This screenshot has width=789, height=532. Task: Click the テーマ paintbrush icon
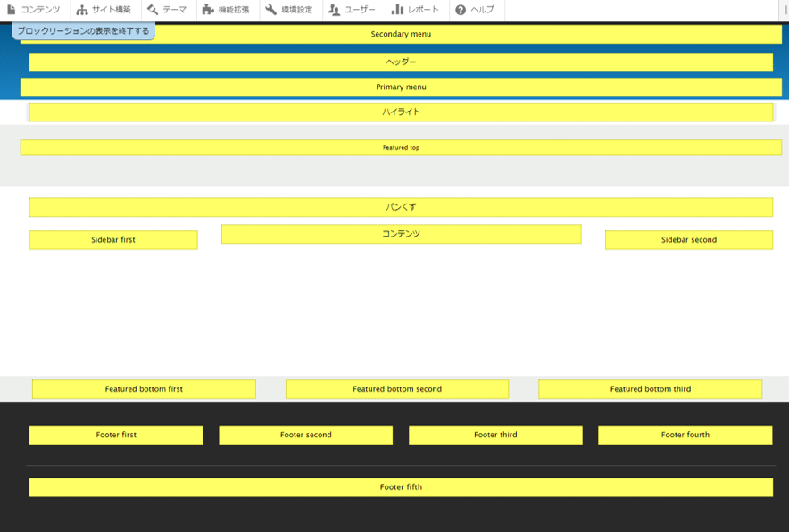153,10
